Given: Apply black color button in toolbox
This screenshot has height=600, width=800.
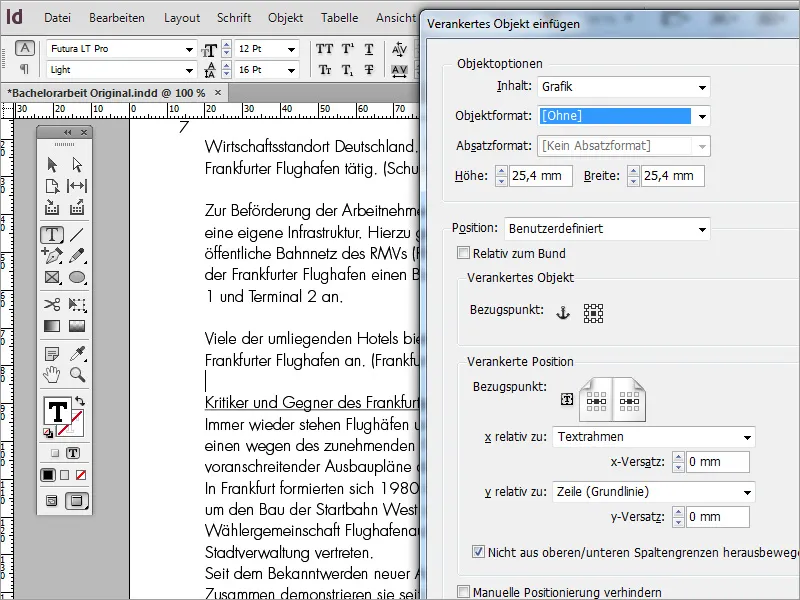Looking at the screenshot, I should 48,476.
